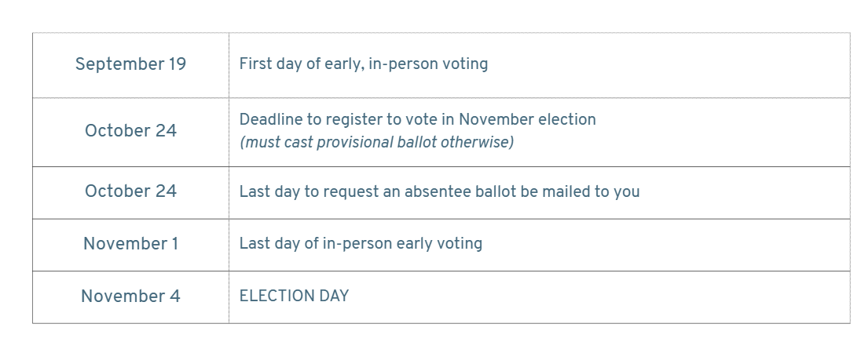This screenshot has height=353, width=868.
Task: Click October 24 beside absentee ballot request
Action: (x=130, y=191)
